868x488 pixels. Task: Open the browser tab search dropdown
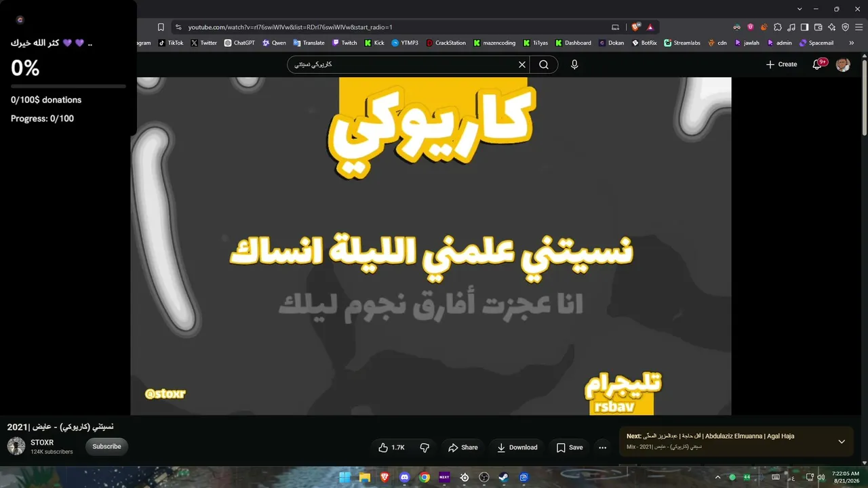pyautogui.click(x=800, y=9)
